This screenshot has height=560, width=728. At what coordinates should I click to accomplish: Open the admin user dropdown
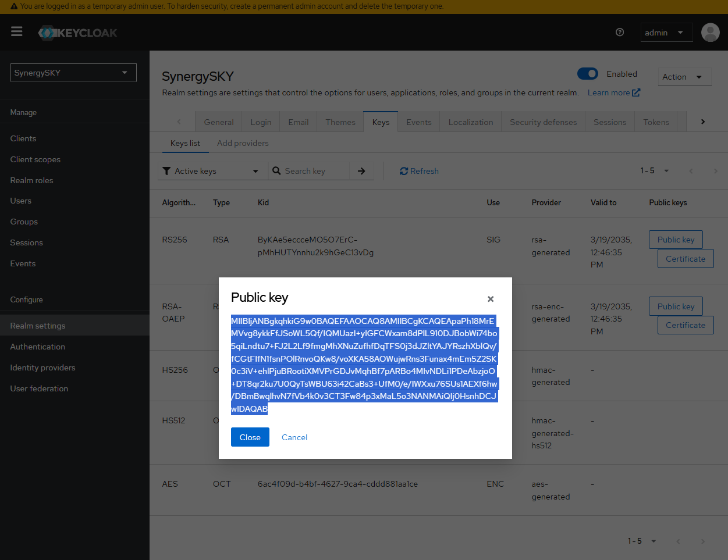[666, 33]
